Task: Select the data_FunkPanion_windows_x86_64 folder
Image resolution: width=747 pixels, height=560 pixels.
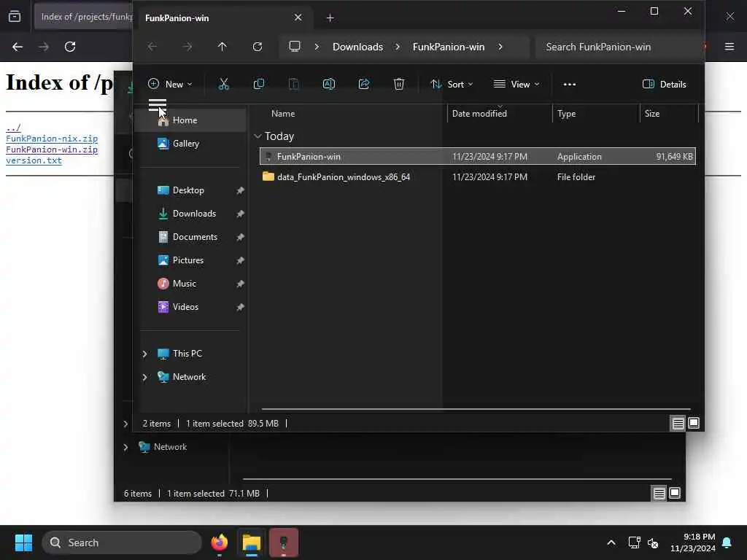Action: coord(478,177)
